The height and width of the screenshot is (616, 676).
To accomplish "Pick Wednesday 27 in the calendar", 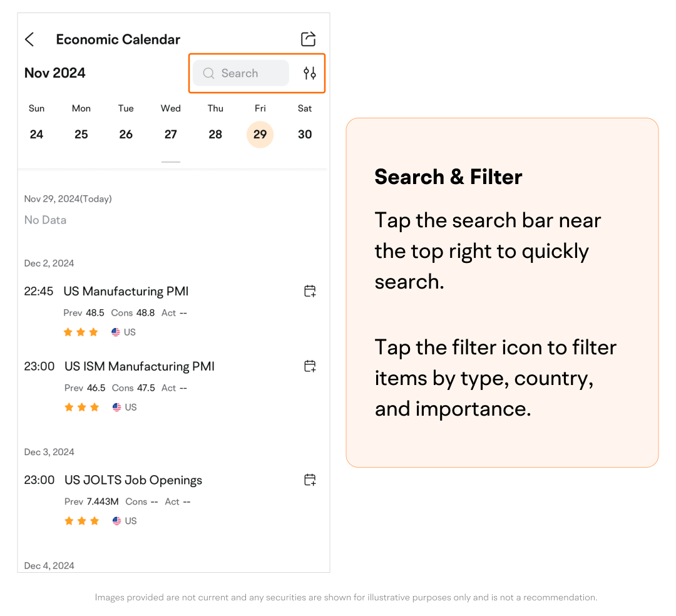I will 170,134.
